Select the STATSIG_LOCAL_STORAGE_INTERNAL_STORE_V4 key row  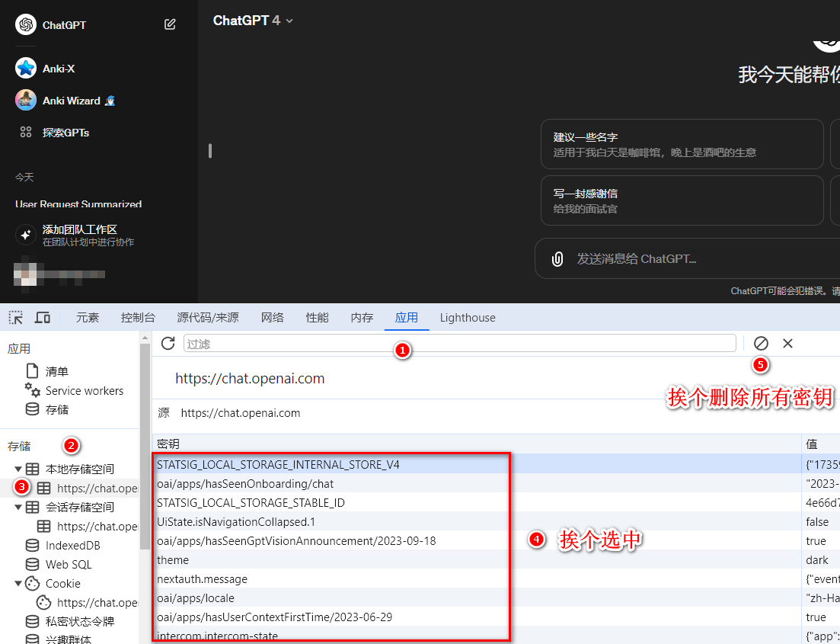[x=477, y=464]
